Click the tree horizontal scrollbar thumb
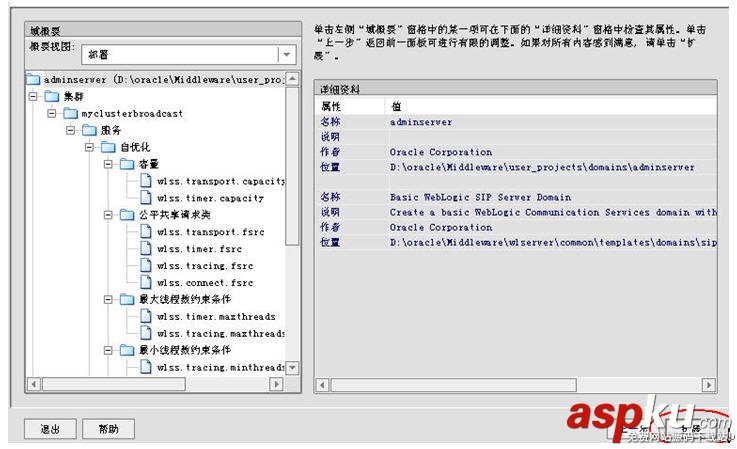This screenshot has width=737, height=449. 114,384
